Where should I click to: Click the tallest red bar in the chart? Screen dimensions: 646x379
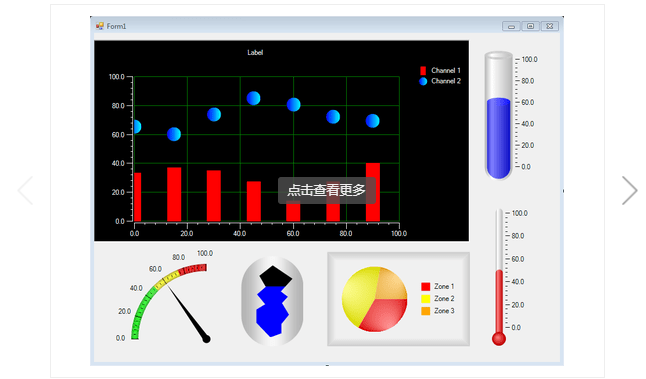pyautogui.click(x=373, y=192)
